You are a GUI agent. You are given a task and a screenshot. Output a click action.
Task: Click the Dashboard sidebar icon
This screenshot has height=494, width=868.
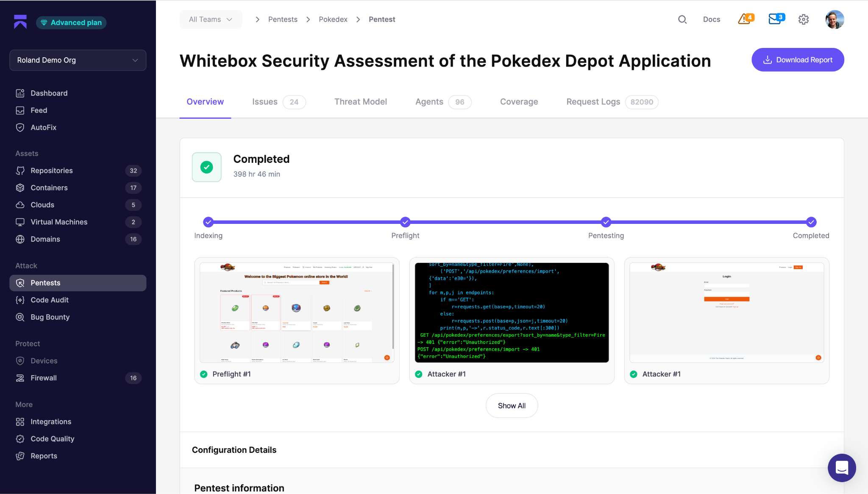coord(20,93)
